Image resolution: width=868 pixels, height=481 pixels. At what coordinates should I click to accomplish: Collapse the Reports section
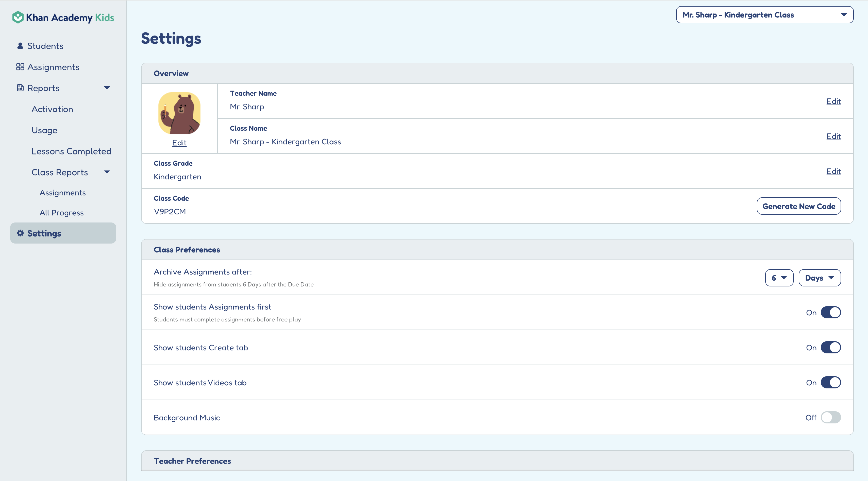click(107, 88)
